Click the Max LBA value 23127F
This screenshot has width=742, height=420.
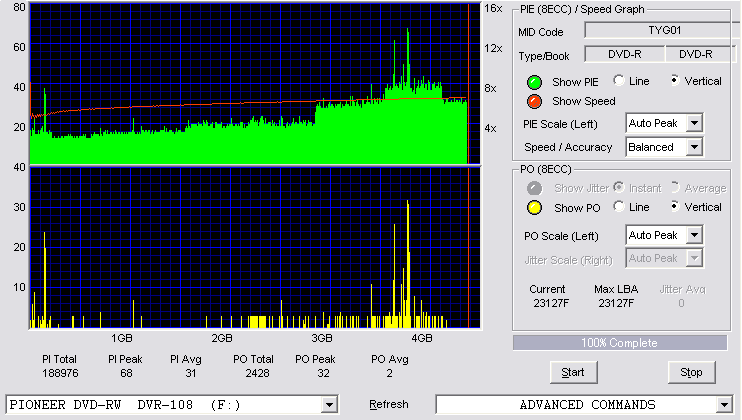tap(616, 303)
